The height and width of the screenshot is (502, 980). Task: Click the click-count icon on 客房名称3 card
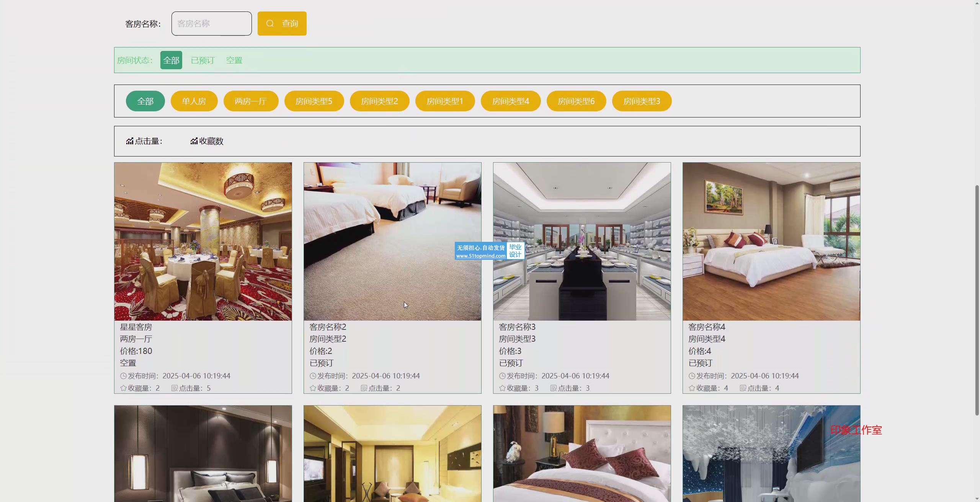tap(553, 388)
